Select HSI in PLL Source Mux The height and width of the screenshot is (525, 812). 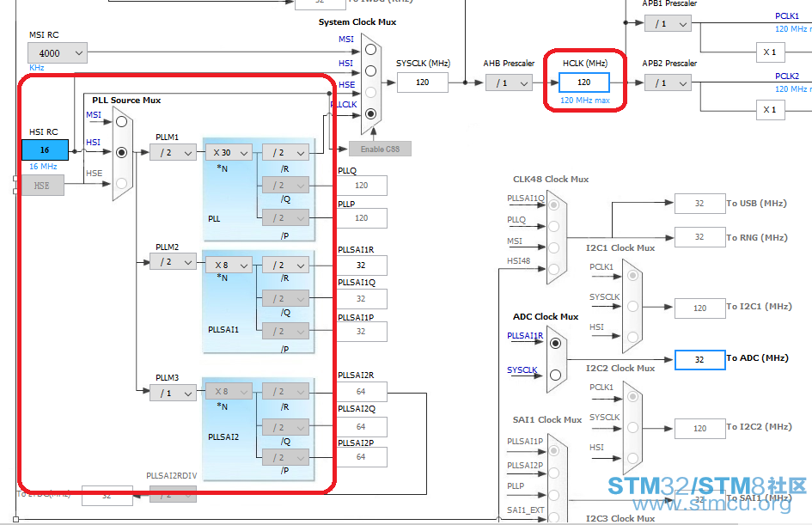(x=122, y=153)
